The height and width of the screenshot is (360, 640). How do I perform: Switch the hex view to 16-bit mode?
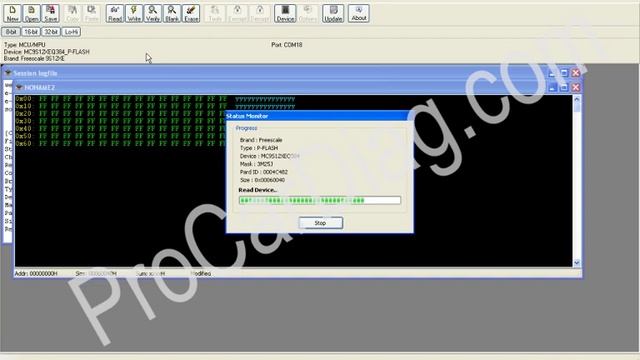coord(31,32)
